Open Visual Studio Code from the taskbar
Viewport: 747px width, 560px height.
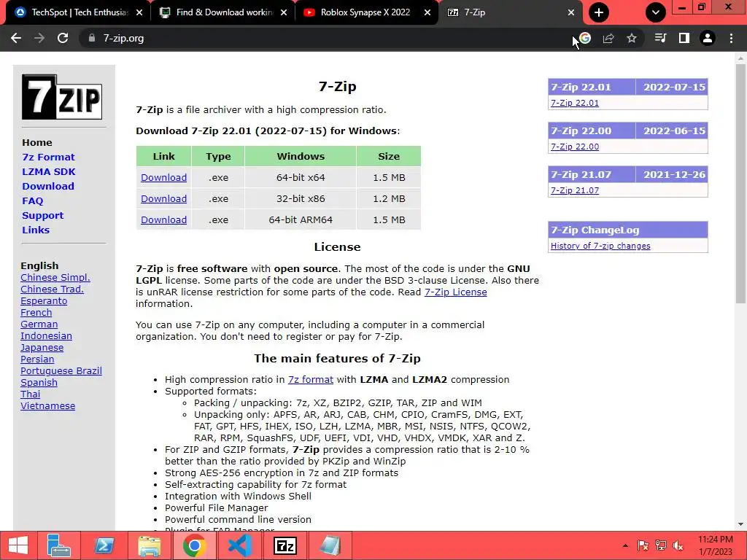(239, 545)
